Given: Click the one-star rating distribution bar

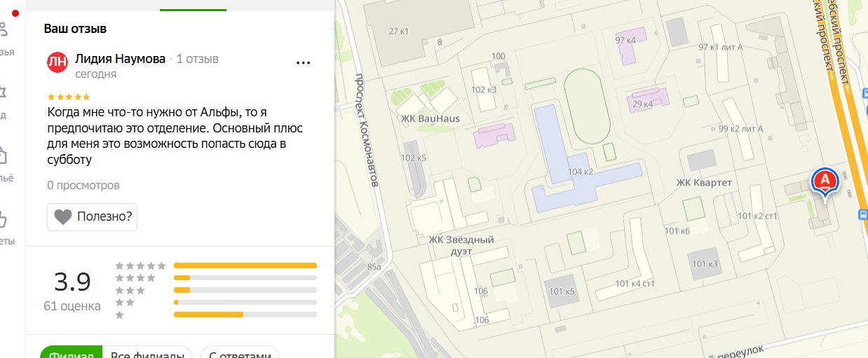Looking at the screenshot, I should pyautogui.click(x=245, y=315).
